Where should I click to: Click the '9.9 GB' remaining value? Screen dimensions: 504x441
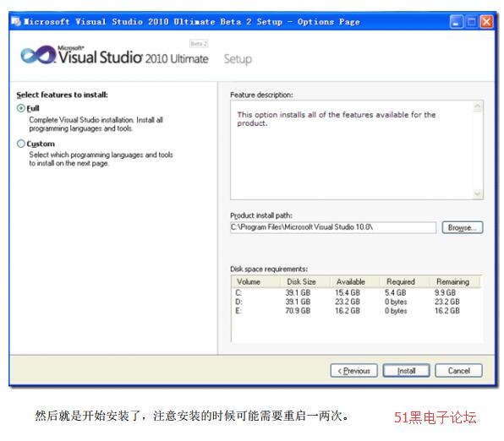[445, 292]
